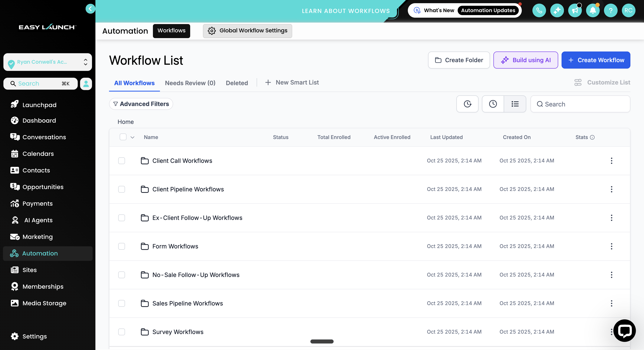The height and width of the screenshot is (350, 644).
Task: Switch to the Needs Review tab
Action: coord(190,83)
